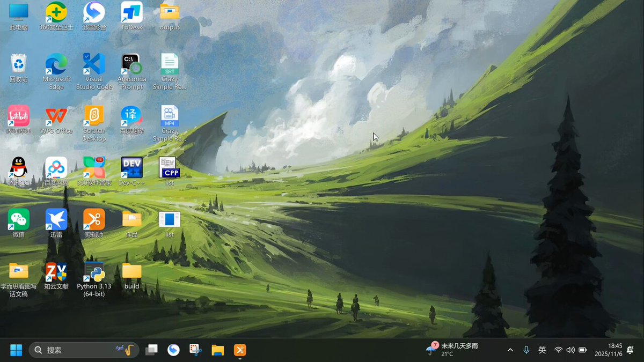Open the 未来几天多雨 weather widget

[452, 350]
